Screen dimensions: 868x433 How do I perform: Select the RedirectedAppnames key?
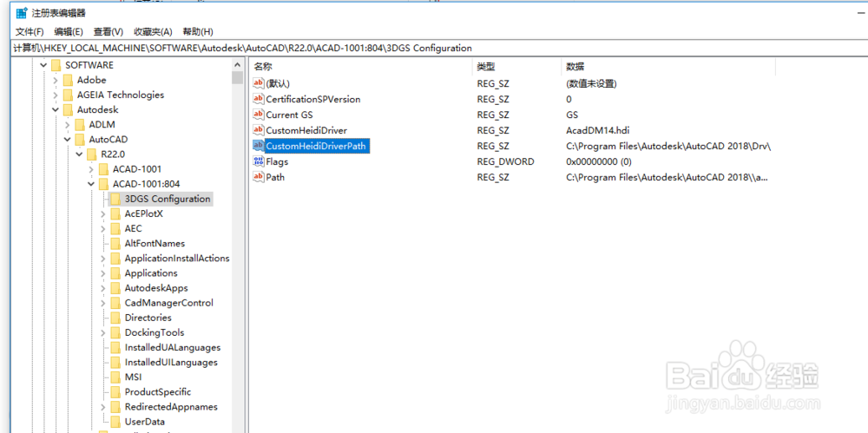[171, 407]
